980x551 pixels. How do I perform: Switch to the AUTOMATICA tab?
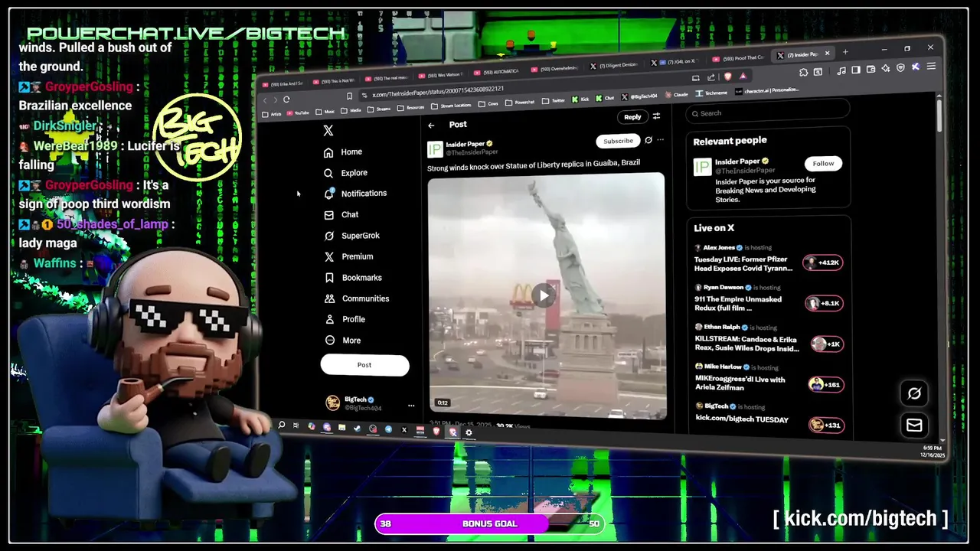coord(496,72)
